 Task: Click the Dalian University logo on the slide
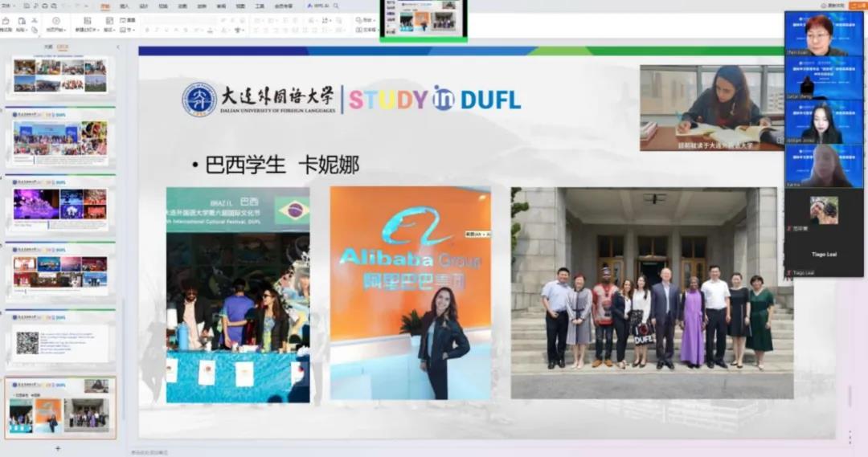(x=199, y=100)
